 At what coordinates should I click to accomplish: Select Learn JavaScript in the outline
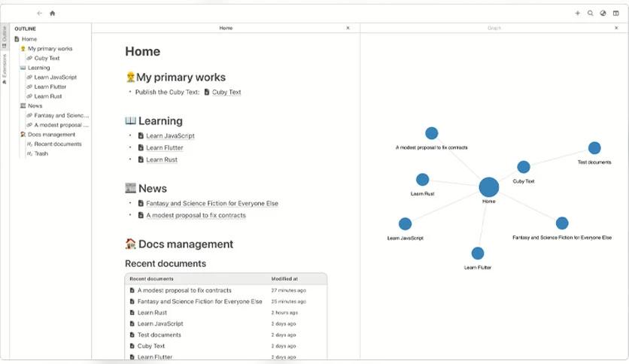pos(56,77)
